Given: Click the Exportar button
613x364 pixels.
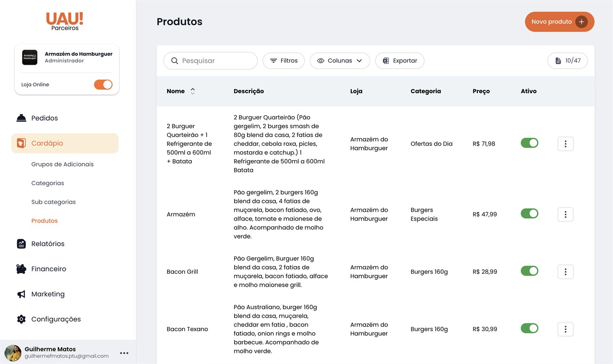Looking at the screenshot, I should coord(400,61).
